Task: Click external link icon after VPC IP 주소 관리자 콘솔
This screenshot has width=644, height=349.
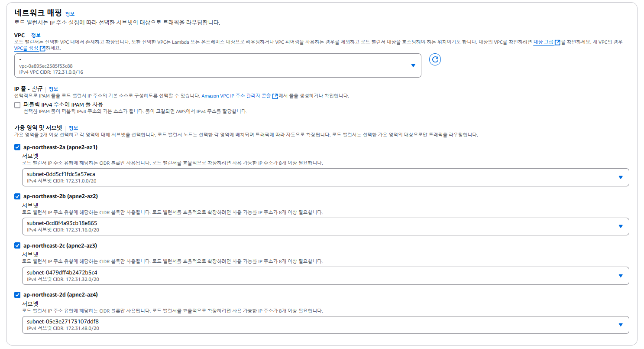Action: pos(275,96)
